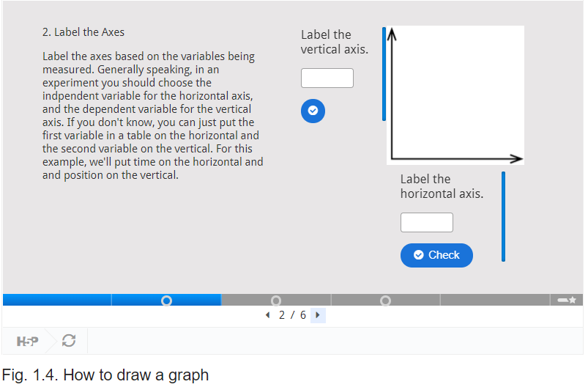Screen dimensions: 588x387
Task: Click the slide counter 2 / 6
Action: [292, 315]
